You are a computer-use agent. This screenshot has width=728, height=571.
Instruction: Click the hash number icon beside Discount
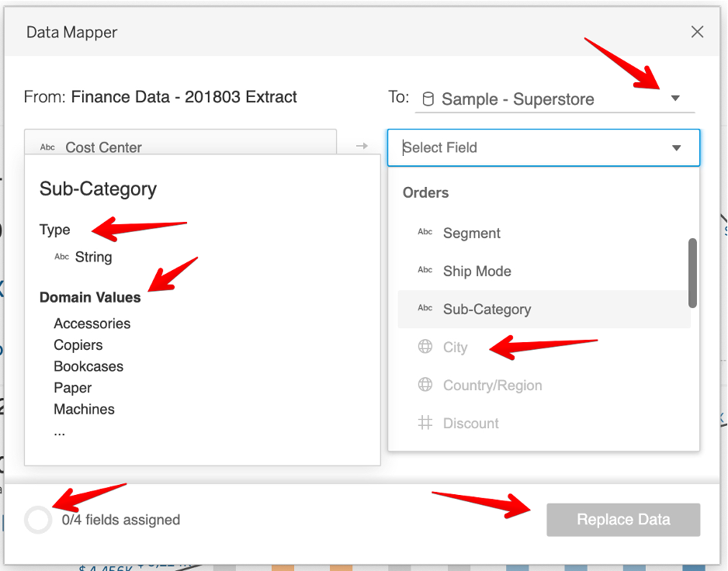pyautogui.click(x=425, y=423)
